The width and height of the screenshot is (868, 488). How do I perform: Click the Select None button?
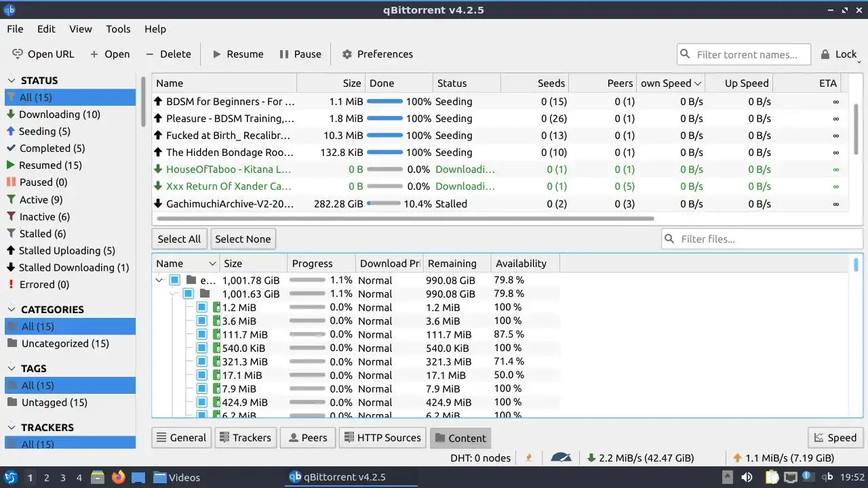243,239
